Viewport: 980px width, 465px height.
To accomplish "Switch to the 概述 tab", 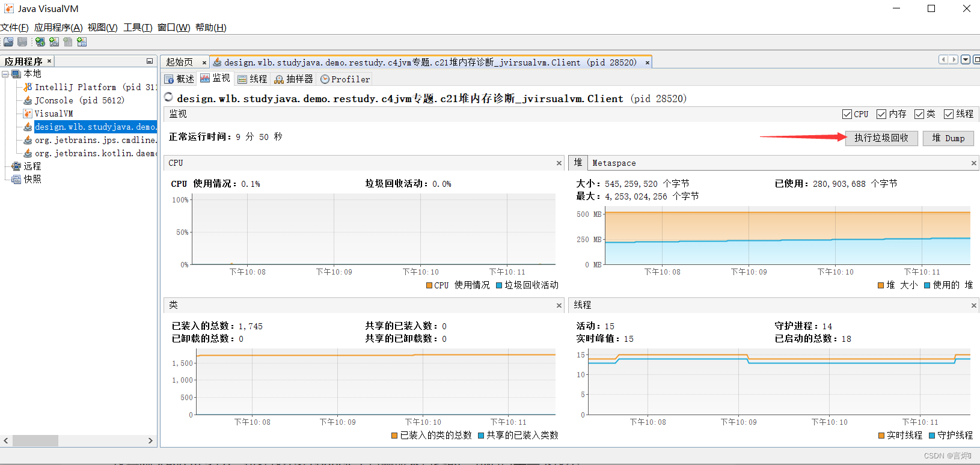I will [180, 79].
